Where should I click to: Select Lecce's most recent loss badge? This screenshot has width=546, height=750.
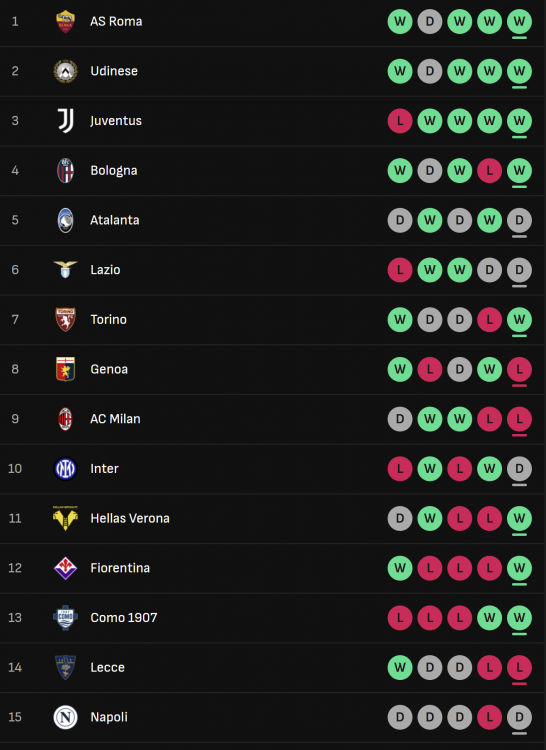[519, 668]
